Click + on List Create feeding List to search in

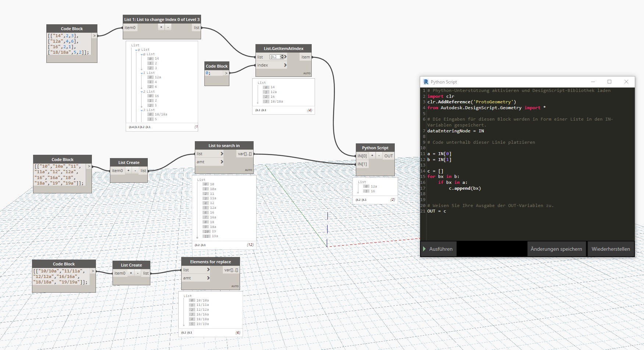coord(128,170)
